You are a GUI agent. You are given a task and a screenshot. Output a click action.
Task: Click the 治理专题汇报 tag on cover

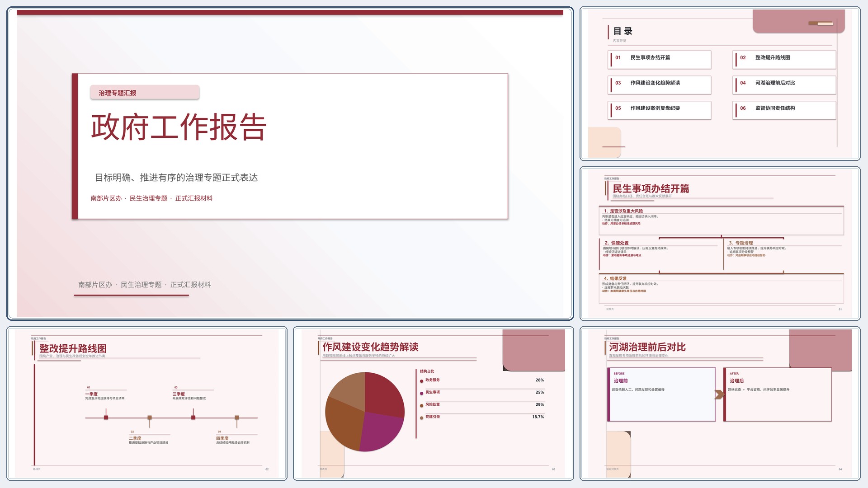pyautogui.click(x=145, y=93)
